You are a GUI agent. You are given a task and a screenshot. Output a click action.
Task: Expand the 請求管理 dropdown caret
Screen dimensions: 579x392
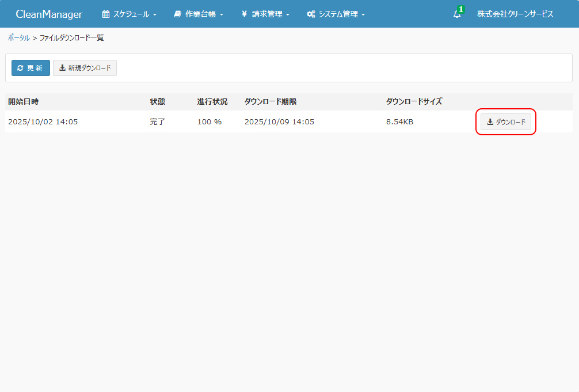(288, 15)
